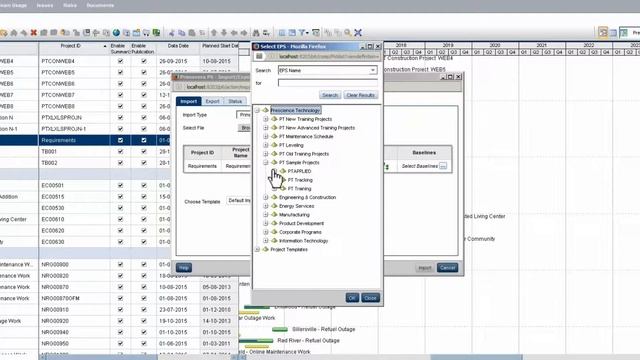This screenshot has width=640, height=360.
Task: Click the scissors cut icon in toolbar
Action: 172,33
